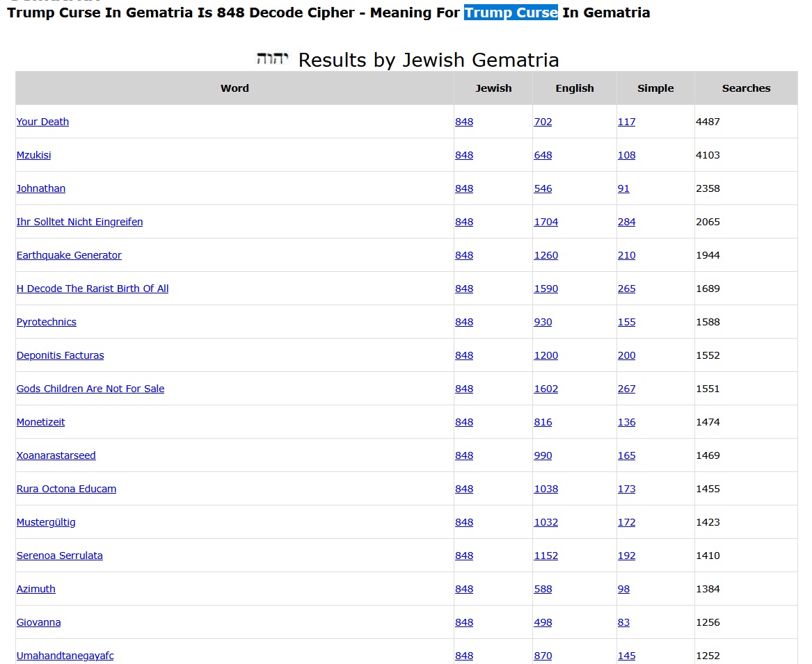Click Simple value 145 link

[627, 656]
